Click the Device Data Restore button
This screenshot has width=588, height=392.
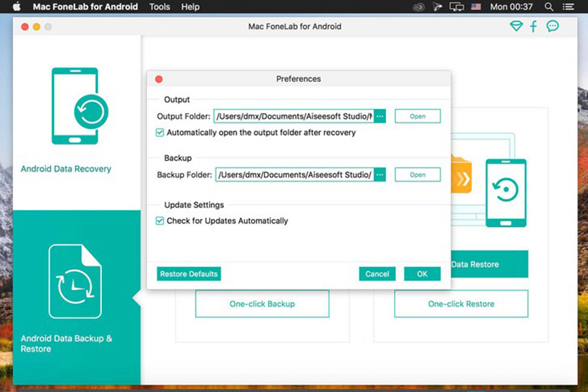pos(489,264)
